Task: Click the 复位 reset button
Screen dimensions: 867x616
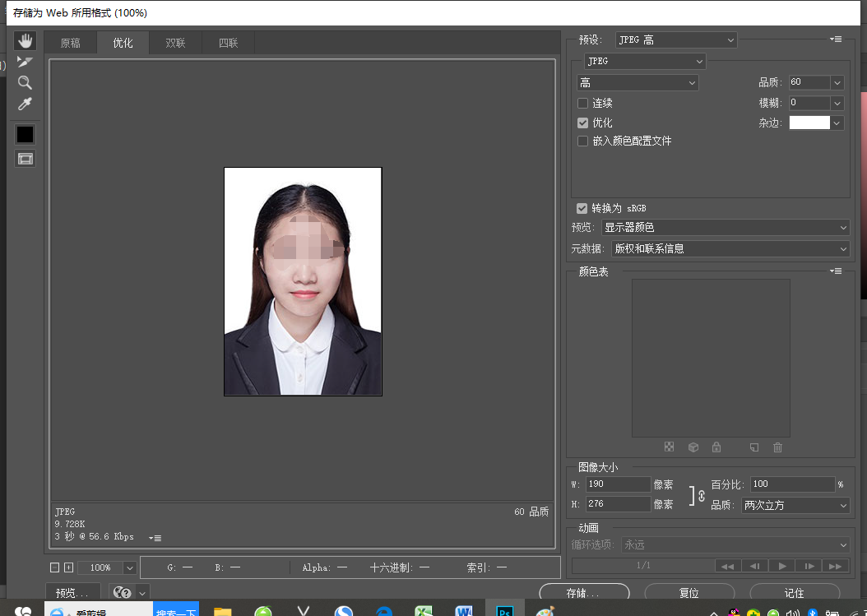Action: click(689, 592)
